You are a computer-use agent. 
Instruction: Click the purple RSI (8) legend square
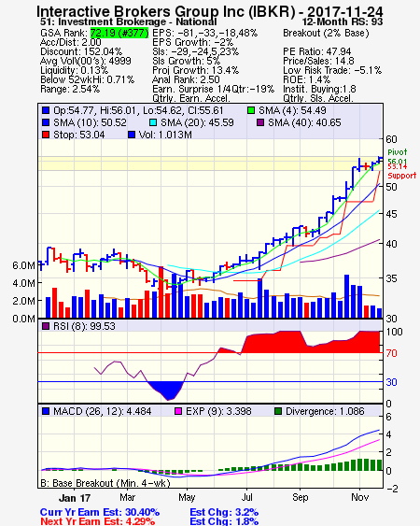46,326
